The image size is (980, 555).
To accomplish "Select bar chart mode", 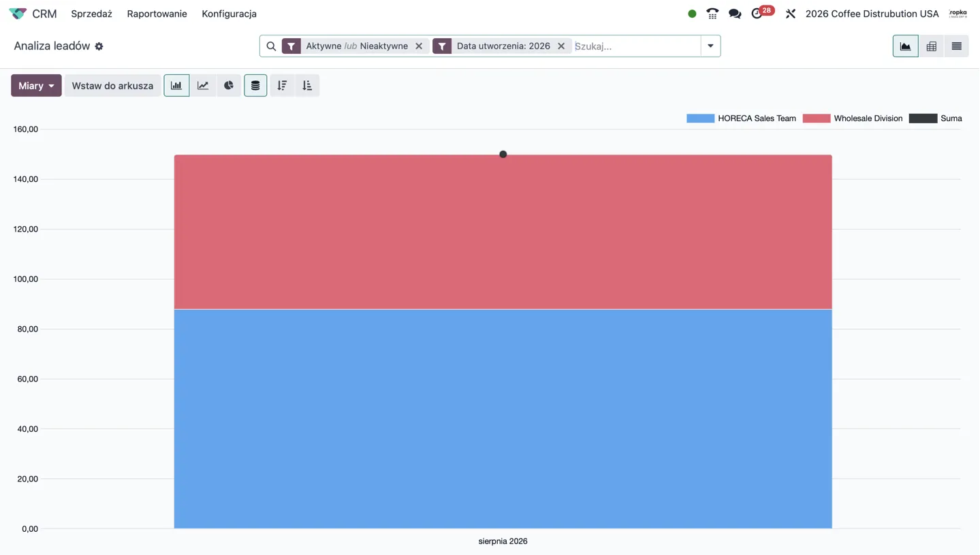I will (176, 86).
